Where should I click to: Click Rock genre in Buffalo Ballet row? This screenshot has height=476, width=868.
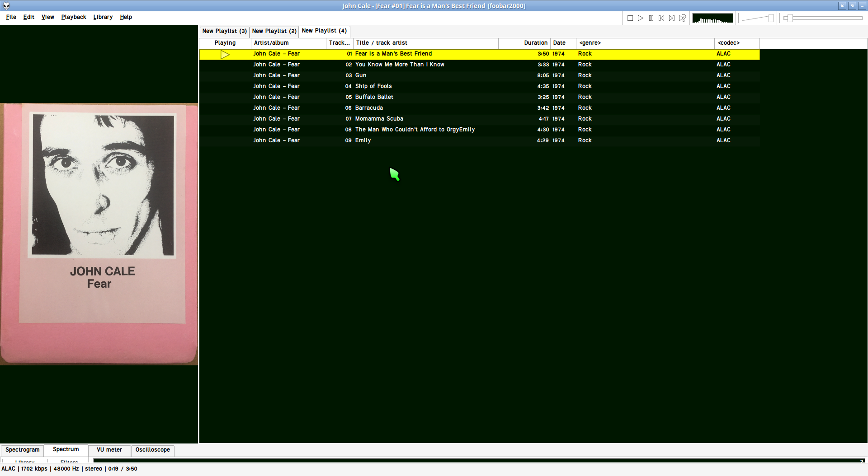click(585, 97)
